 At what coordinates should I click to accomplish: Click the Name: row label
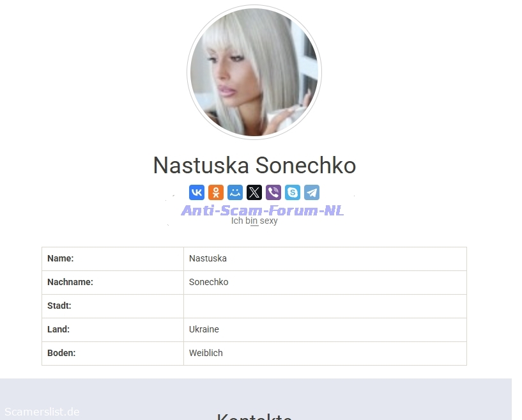pos(60,258)
